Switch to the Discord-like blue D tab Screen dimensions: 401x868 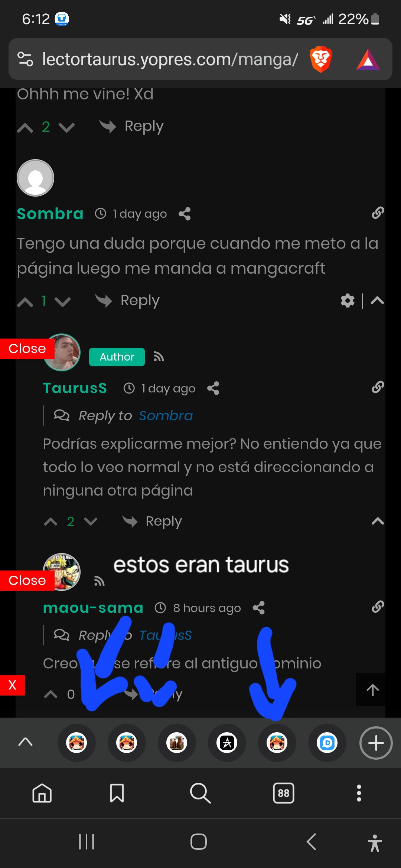[x=327, y=743]
